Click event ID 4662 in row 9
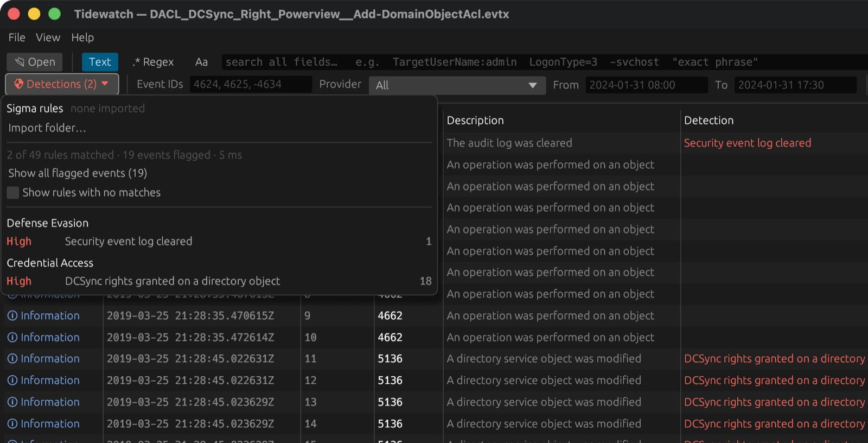 click(x=390, y=315)
